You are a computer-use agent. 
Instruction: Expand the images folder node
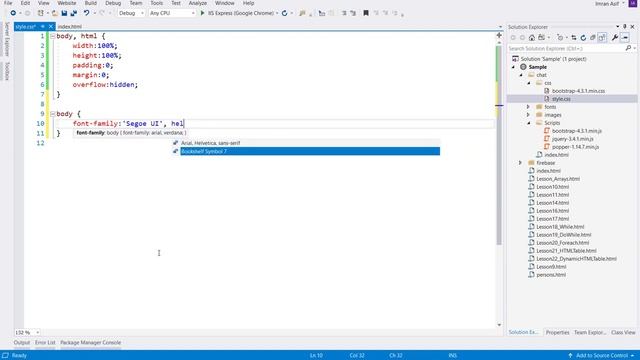pyautogui.click(x=528, y=115)
